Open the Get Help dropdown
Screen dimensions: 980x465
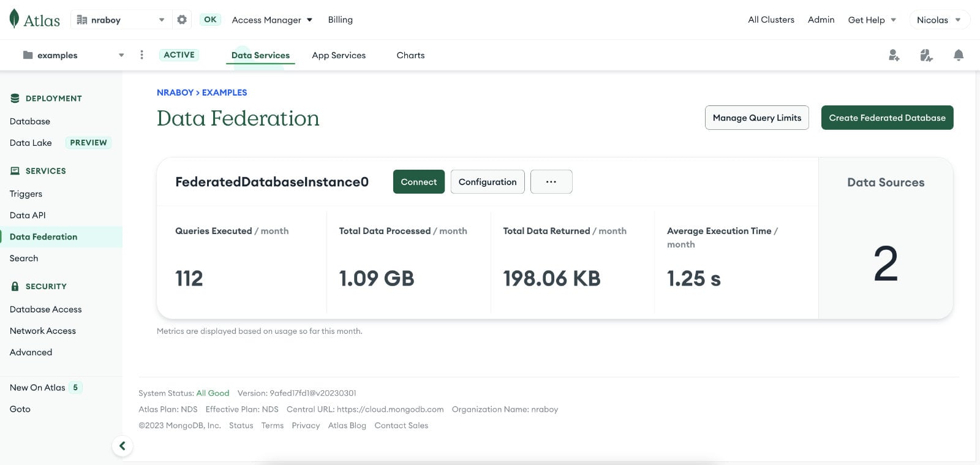(872, 20)
